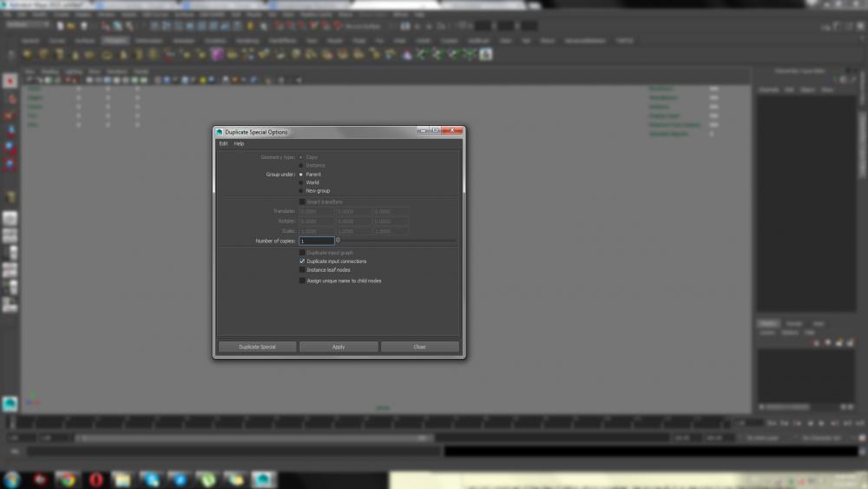Click the Duplicate Special button
This screenshot has width=868, height=489.
coord(258,347)
